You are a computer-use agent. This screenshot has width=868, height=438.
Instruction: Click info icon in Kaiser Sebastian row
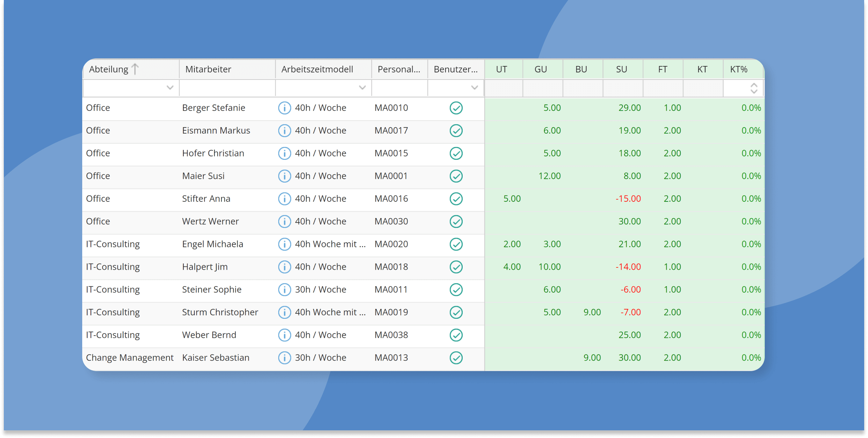tap(284, 358)
